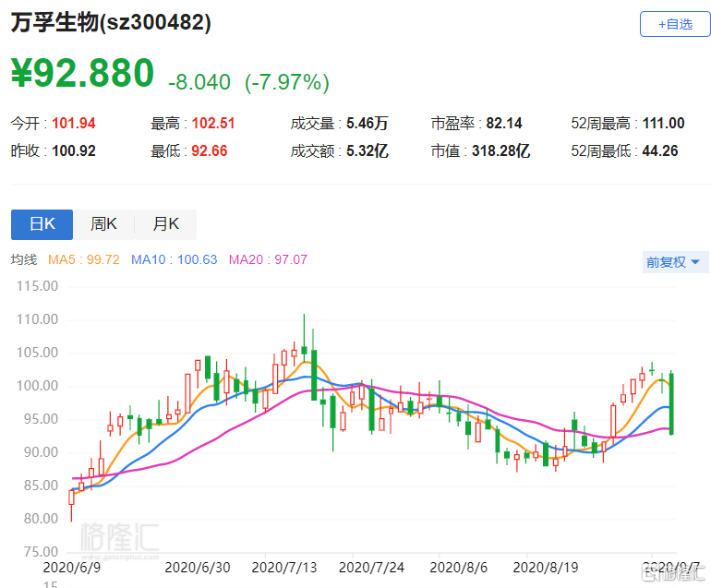Viewport: 711px width, 588px height.
Task: Click the 成交量 value 5.46万
Action: tap(368, 124)
